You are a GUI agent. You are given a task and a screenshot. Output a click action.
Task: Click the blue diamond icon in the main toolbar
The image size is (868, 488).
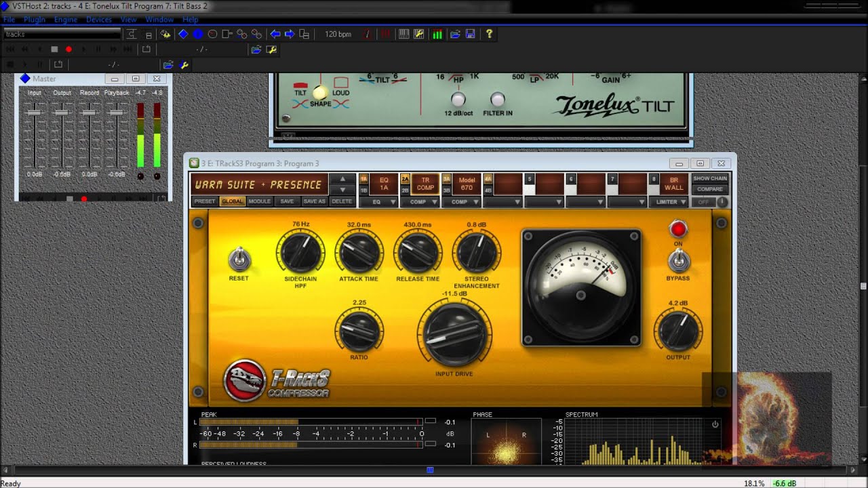[x=183, y=34]
